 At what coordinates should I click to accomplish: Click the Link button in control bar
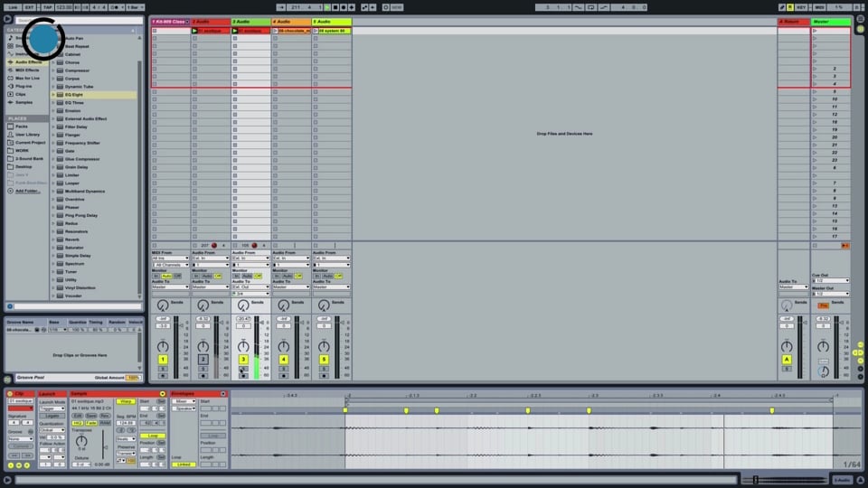[x=13, y=7]
